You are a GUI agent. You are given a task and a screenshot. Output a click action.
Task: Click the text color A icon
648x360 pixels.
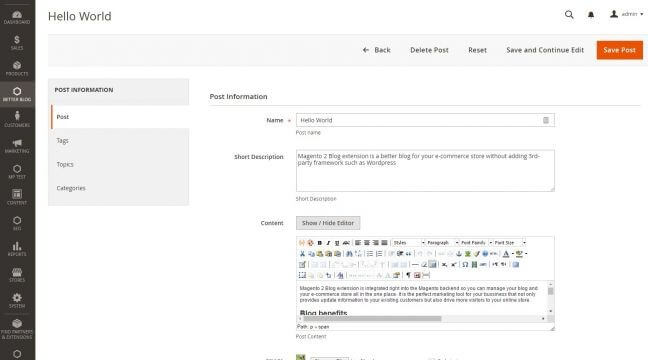pyautogui.click(x=506, y=253)
